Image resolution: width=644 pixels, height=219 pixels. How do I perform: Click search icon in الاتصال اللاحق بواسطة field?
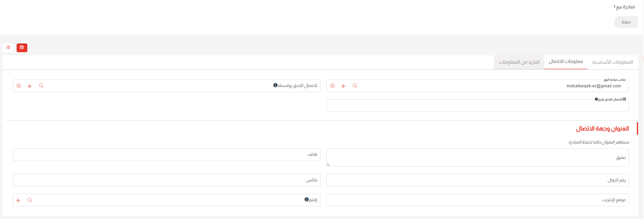[41, 86]
